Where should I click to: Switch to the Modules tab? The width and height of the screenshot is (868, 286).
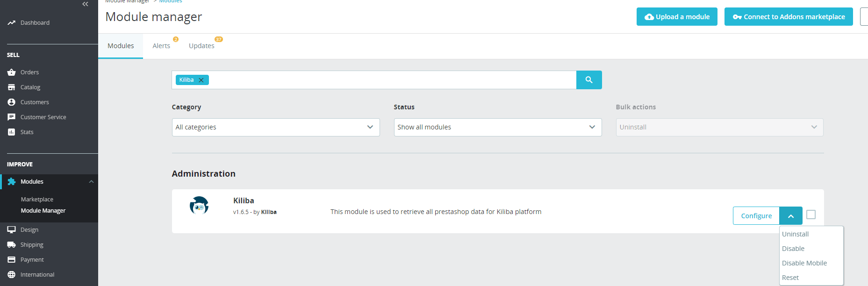[x=121, y=46]
